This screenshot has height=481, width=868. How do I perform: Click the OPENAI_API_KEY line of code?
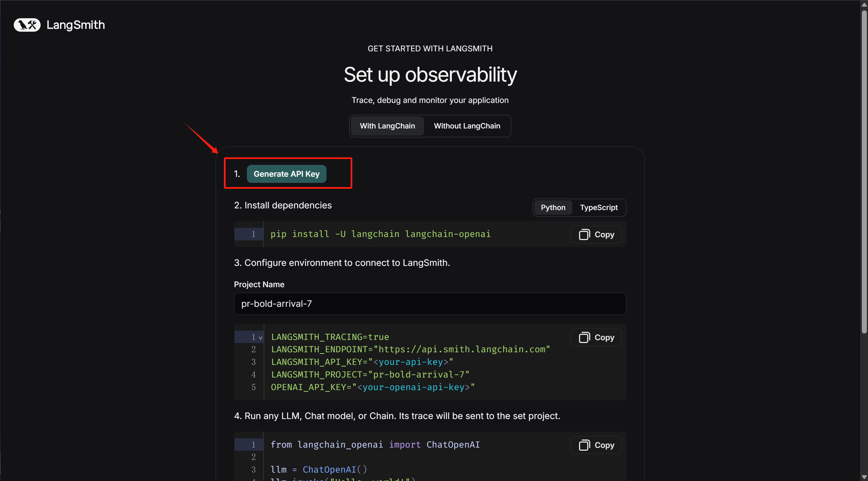coord(373,387)
